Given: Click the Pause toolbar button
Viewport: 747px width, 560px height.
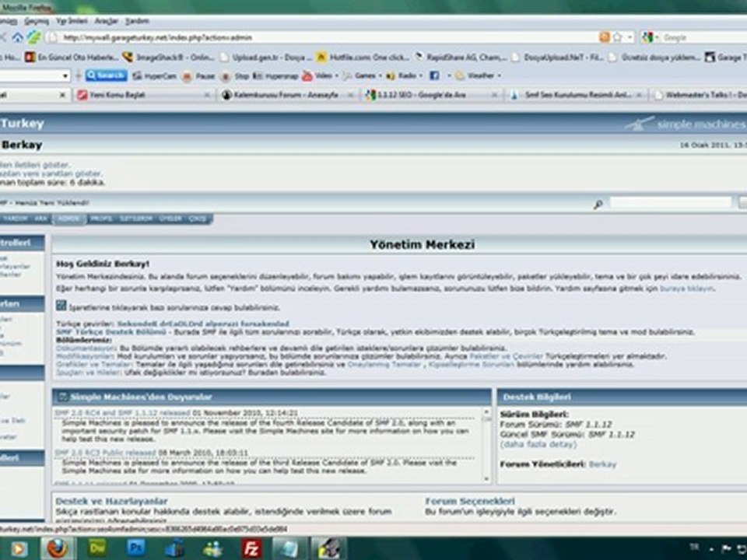Looking at the screenshot, I should tap(199, 75).
